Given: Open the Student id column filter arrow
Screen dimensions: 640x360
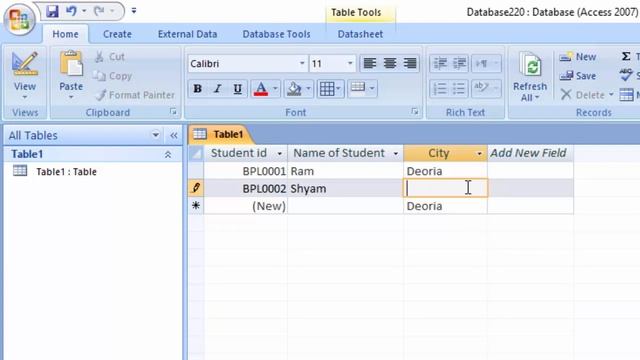Looking at the screenshot, I should [x=280, y=153].
